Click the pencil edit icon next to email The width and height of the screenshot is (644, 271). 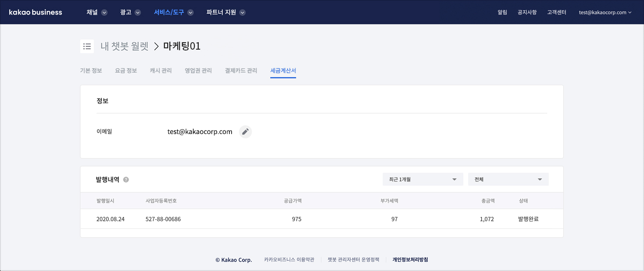click(x=245, y=132)
